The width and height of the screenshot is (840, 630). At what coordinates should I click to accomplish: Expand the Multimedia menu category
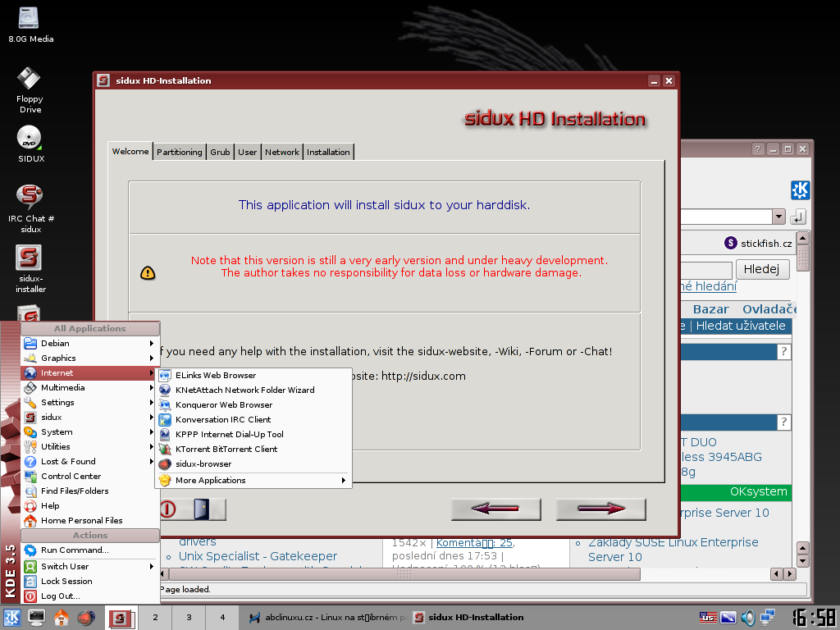(89, 387)
